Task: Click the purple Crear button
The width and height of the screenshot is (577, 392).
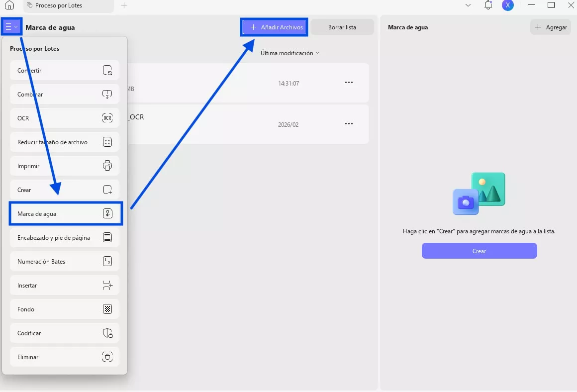Action: click(479, 251)
